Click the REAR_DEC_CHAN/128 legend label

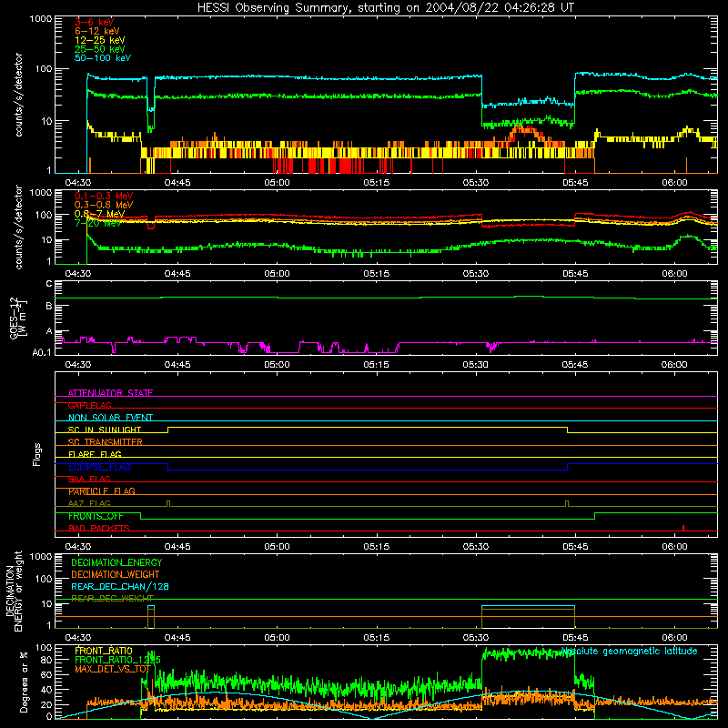point(120,587)
